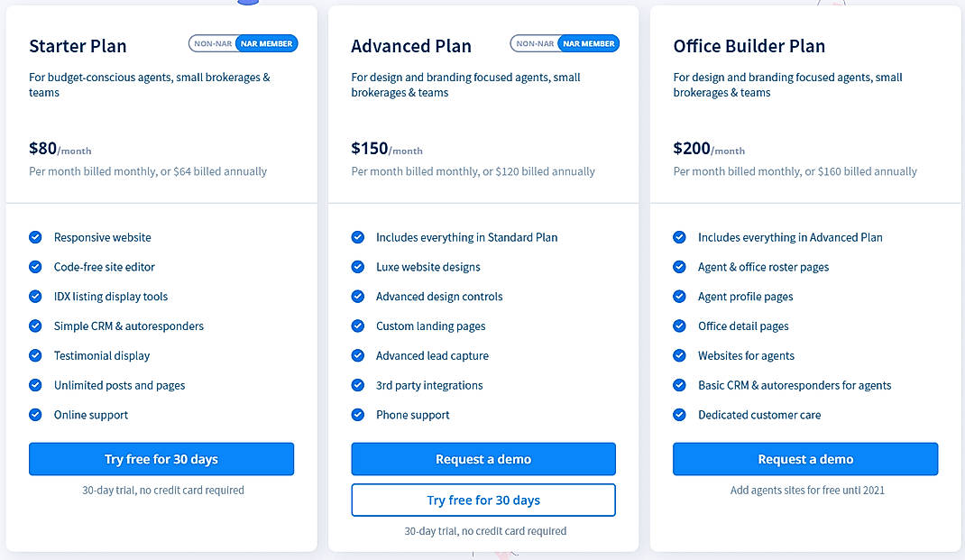965x560 pixels.
Task: Select the checkmark beside Websites for agents
Action: pos(678,355)
